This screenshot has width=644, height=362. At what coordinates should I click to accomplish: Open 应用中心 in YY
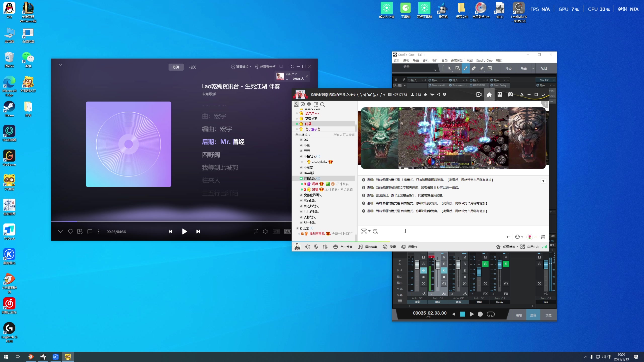(530, 247)
